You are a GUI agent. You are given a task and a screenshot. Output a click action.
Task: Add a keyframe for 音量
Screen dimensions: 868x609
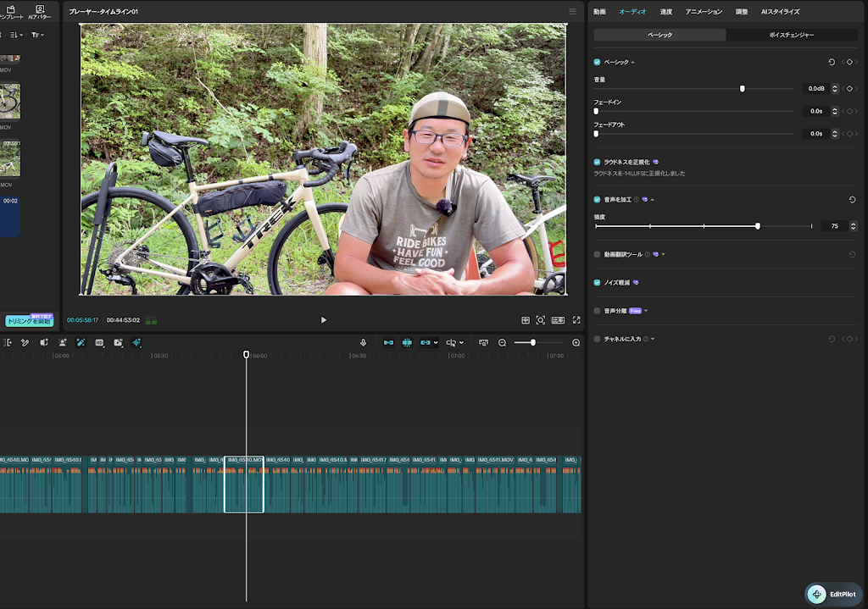[849, 88]
